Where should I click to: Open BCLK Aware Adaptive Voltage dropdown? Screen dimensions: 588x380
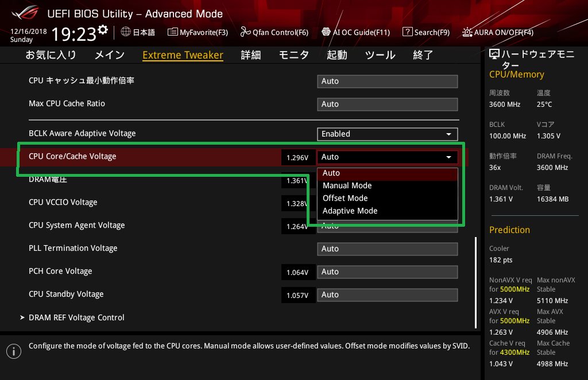tap(388, 134)
